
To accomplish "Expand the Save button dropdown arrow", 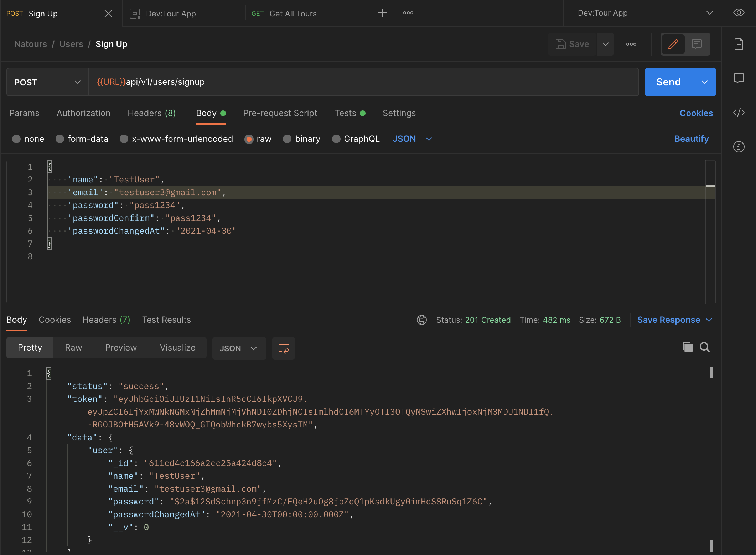I will pyautogui.click(x=605, y=43).
